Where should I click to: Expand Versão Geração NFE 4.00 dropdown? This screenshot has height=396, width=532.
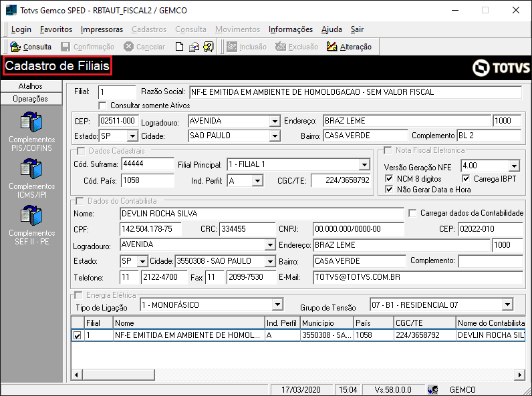pyautogui.click(x=515, y=166)
